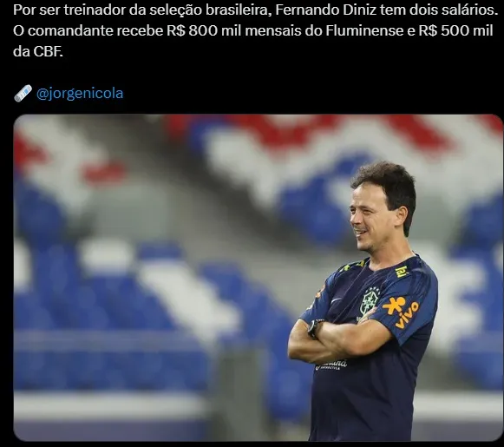This screenshot has height=447, width=504.
Task: Click the rolled newspaper emoji icon
Action: (x=23, y=93)
